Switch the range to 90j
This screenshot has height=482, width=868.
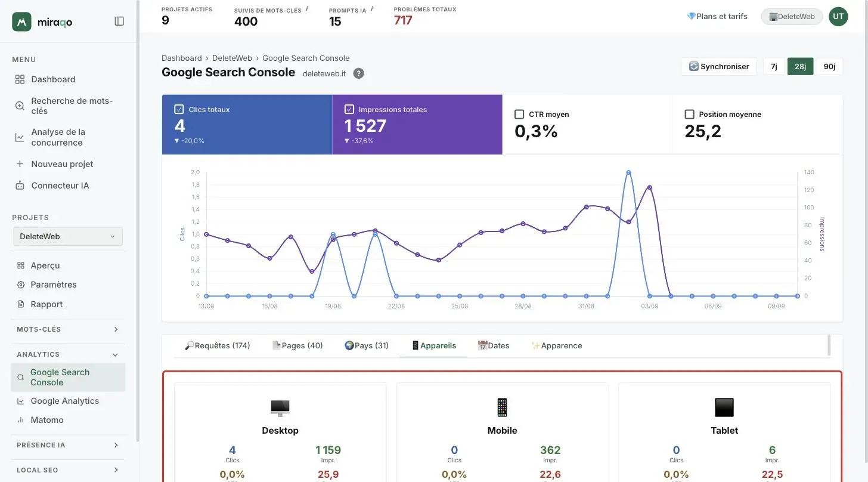tap(829, 66)
